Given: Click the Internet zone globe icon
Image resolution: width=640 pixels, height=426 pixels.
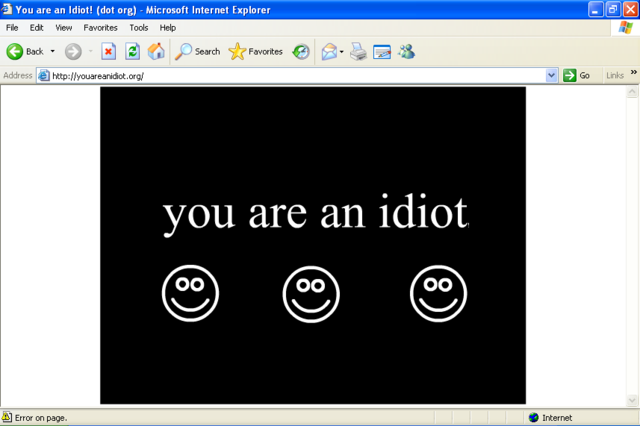Looking at the screenshot, I should [x=533, y=417].
